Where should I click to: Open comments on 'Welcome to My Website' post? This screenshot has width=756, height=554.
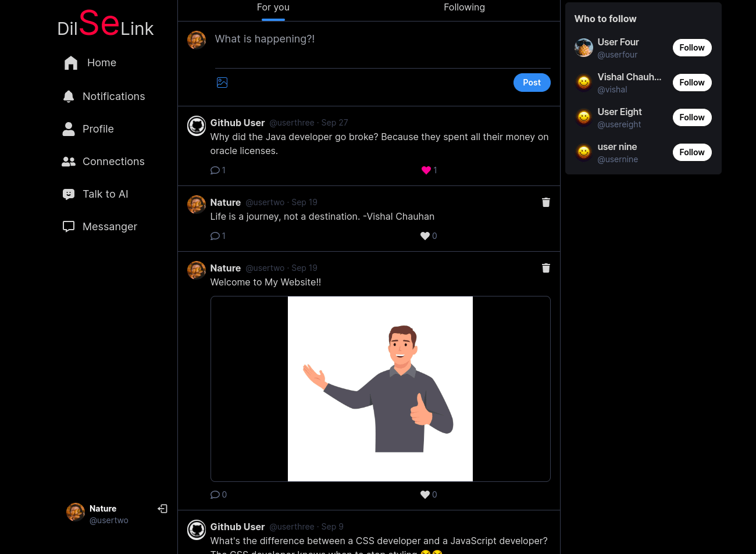click(x=215, y=495)
